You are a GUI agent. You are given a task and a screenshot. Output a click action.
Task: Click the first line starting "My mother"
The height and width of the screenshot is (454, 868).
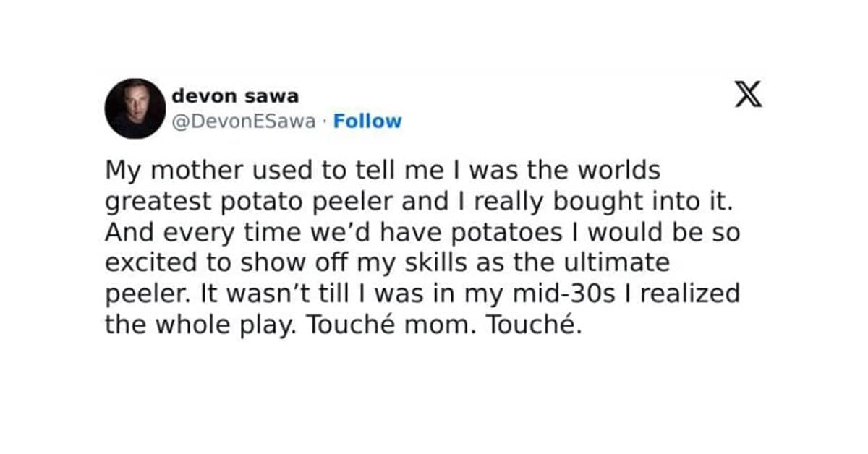click(382, 171)
